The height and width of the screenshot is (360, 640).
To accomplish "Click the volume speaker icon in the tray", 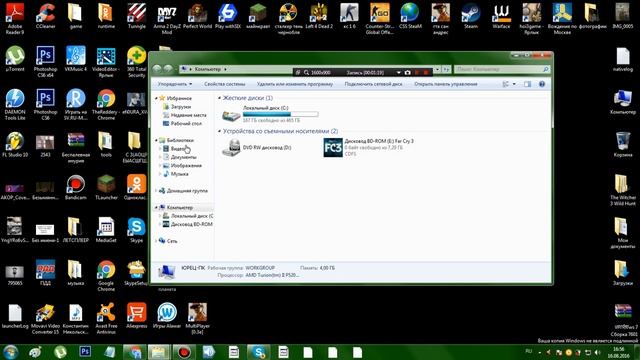I will click(598, 352).
